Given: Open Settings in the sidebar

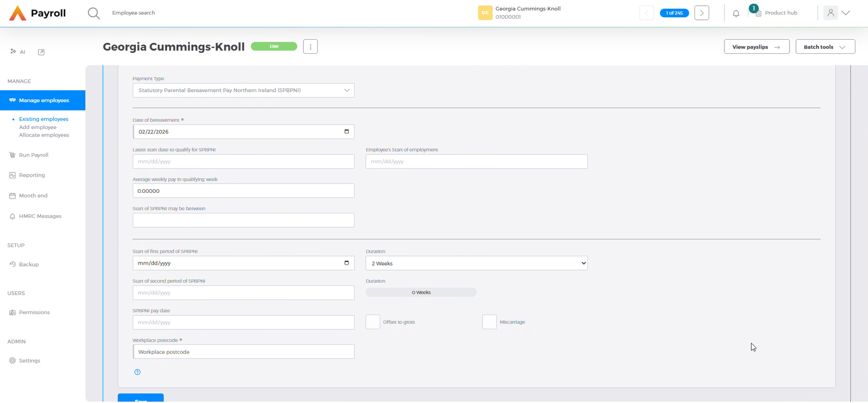Looking at the screenshot, I should tap(30, 361).
